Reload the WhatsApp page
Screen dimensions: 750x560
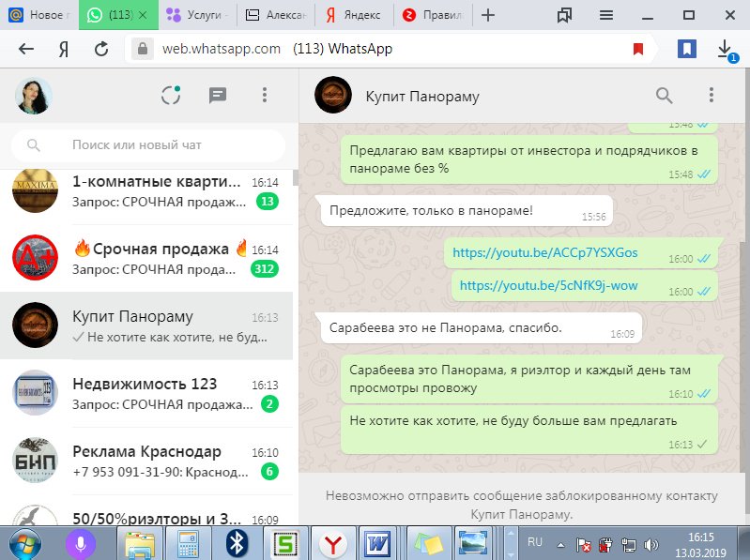click(101, 49)
